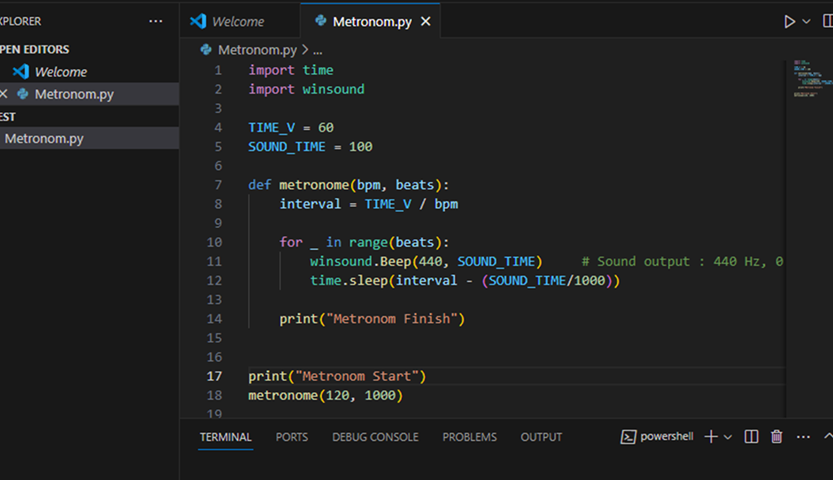
Task: Click the Explorer more actions ellipsis
Action: (155, 21)
